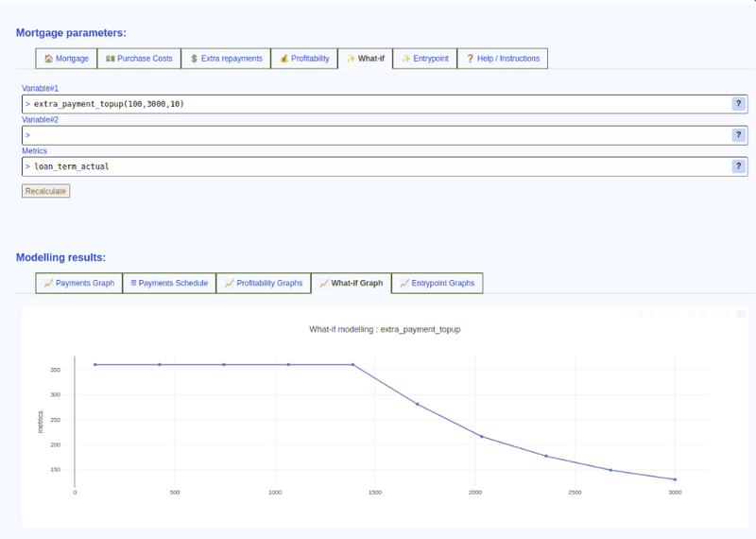
Task: Click the y-axis tick label '250'
Action: click(56, 420)
